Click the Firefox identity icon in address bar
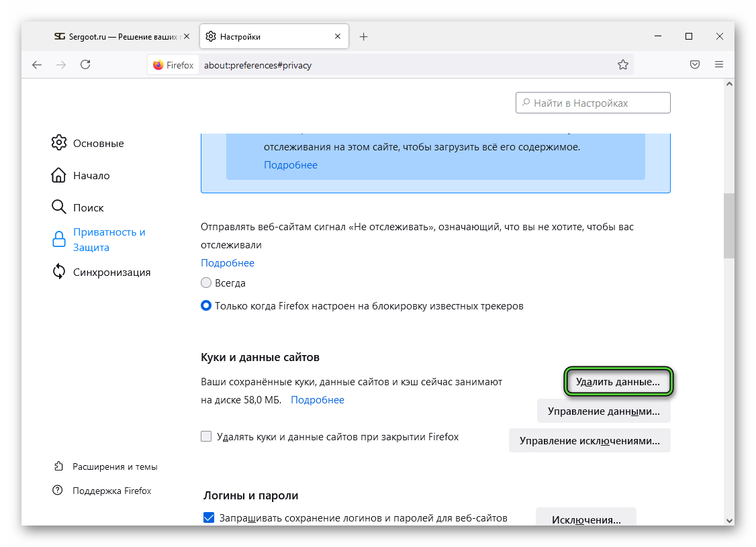 click(x=173, y=65)
